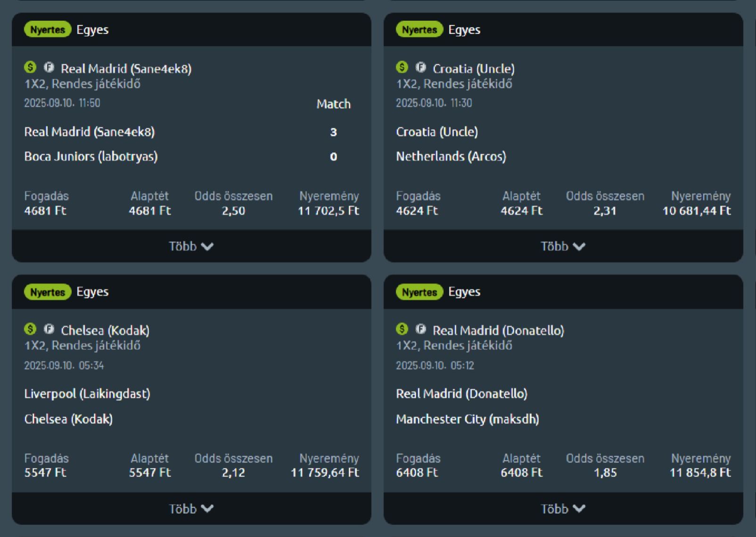756x537 pixels.
Task: Click the date 2025.09.10. 11:50
Action: (62, 103)
